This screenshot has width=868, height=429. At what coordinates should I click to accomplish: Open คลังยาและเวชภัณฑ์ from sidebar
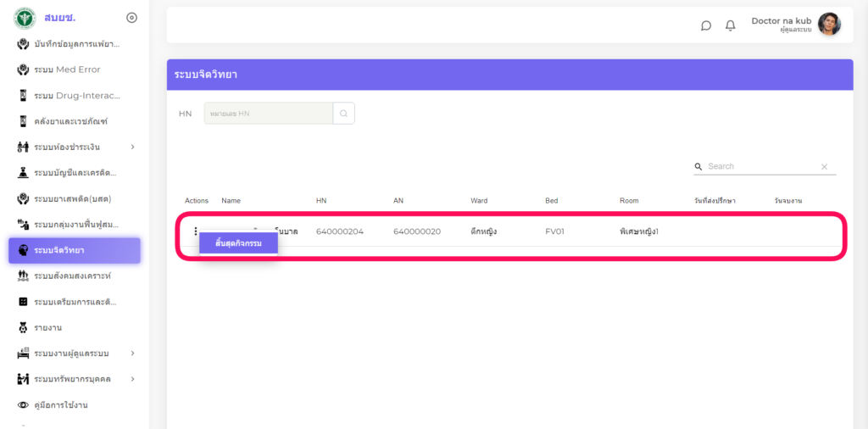71,121
